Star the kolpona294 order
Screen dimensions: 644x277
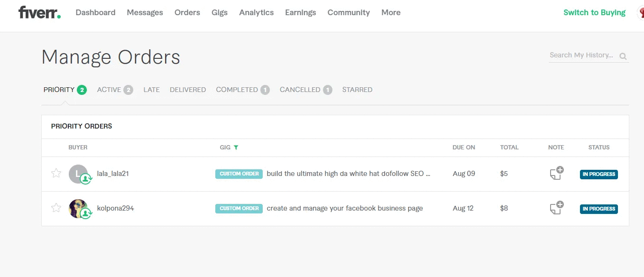point(56,208)
